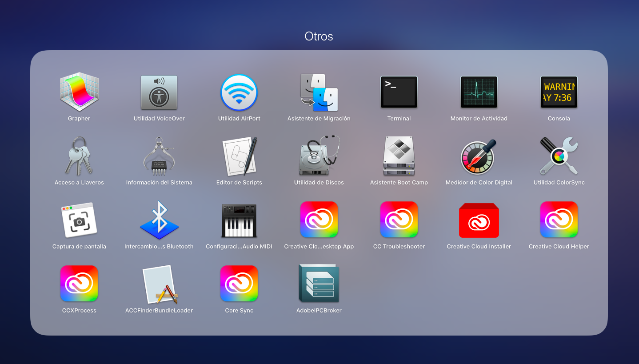The width and height of the screenshot is (639, 364).
Task: Launch Captura de pantalla
Action: click(x=79, y=220)
